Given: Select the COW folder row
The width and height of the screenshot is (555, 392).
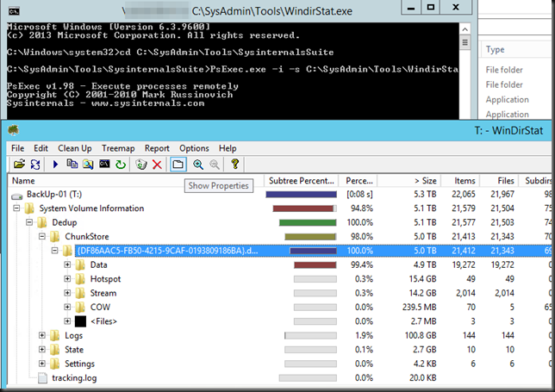Looking at the screenshot, I should (279, 307).
